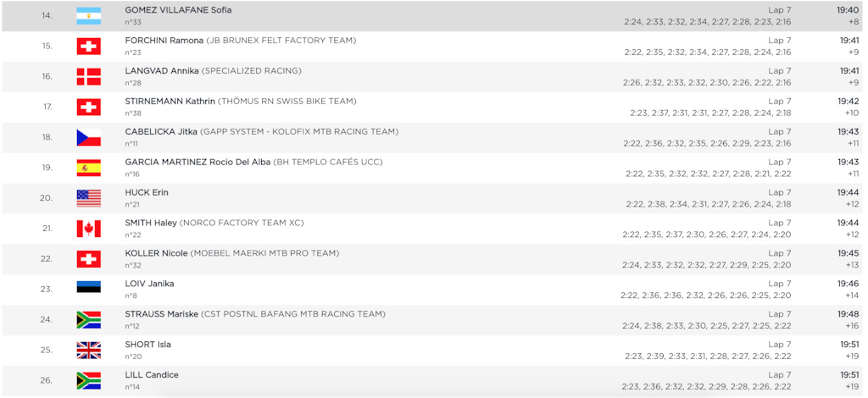Click Danish flag beside Langvad Annika

[88, 76]
